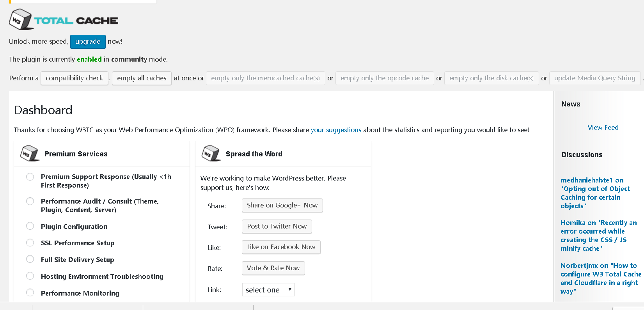Choose Plugin Configuration radio option
This screenshot has width=644, height=310.
(30, 226)
